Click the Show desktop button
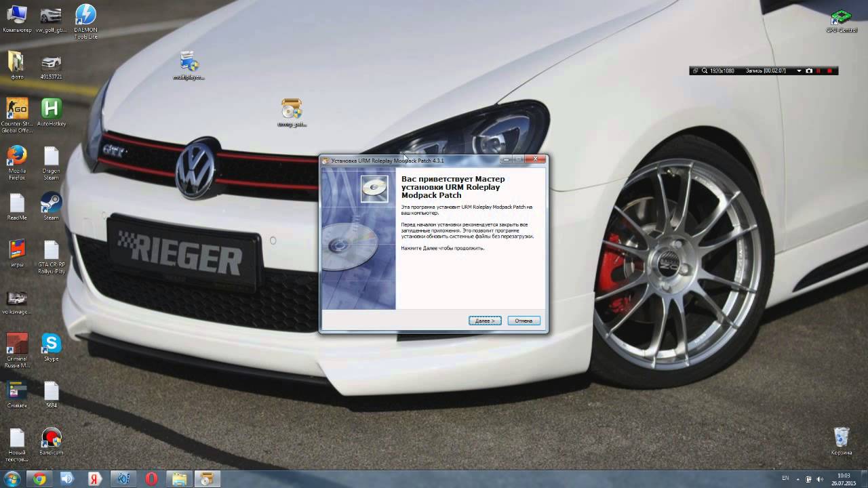The image size is (868, 488). click(864, 479)
